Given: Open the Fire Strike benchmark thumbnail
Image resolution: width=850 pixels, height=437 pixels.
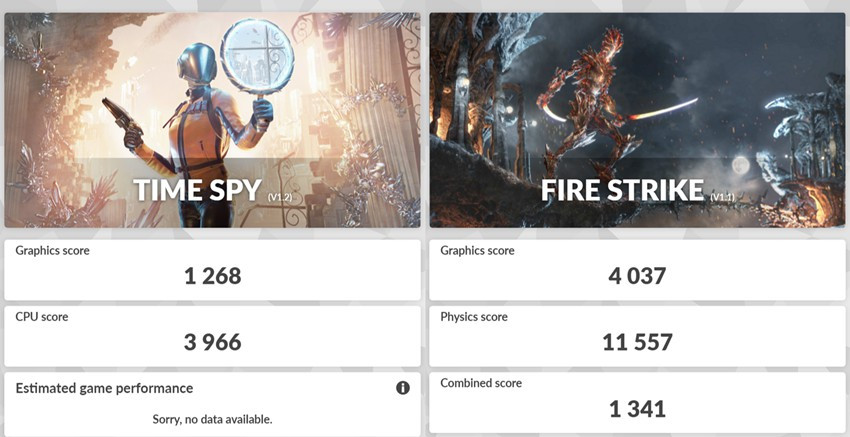Looking at the screenshot, I should point(637,120).
